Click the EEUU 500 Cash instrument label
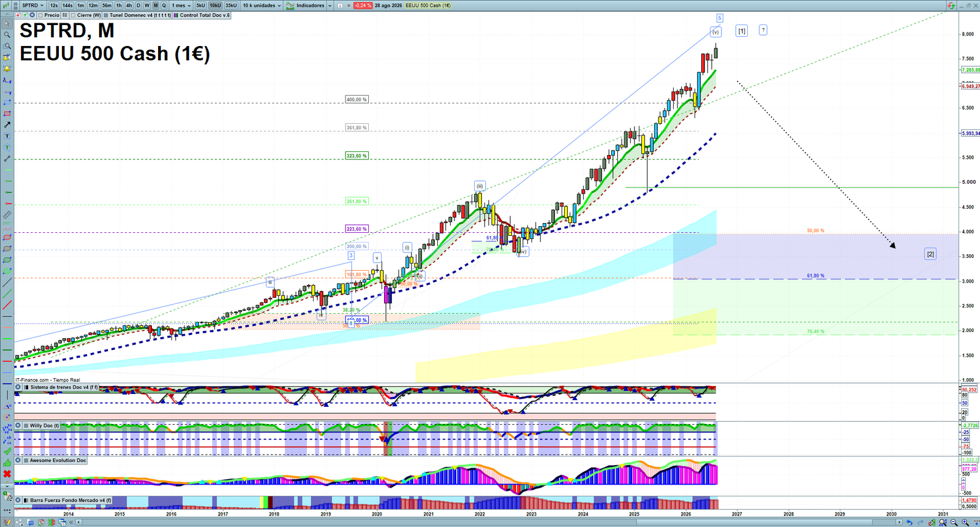Viewport: 980px width, 527px height. pyautogui.click(x=428, y=6)
